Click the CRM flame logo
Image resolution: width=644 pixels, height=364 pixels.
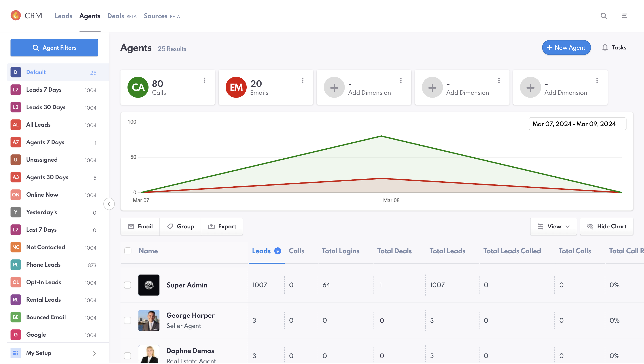(16, 16)
